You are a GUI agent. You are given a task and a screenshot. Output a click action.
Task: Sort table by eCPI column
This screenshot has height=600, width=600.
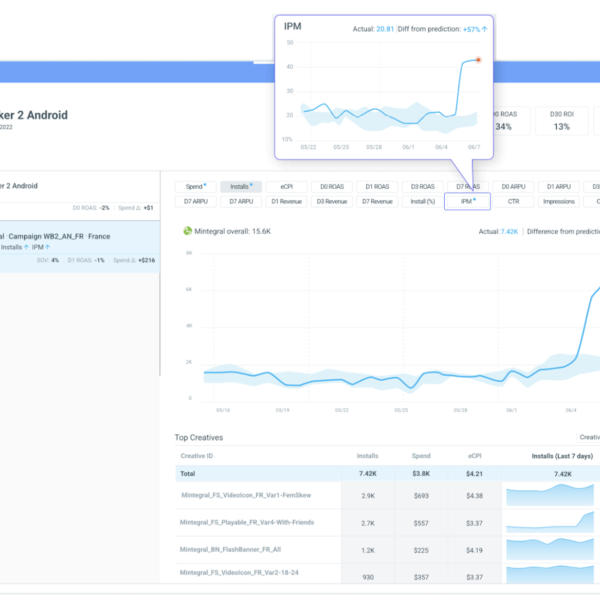[474, 456]
